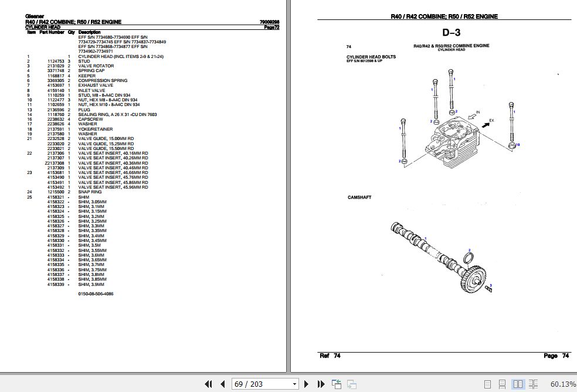Go forward to the next view
Screen dimensions: 577x392
tap(352, 383)
